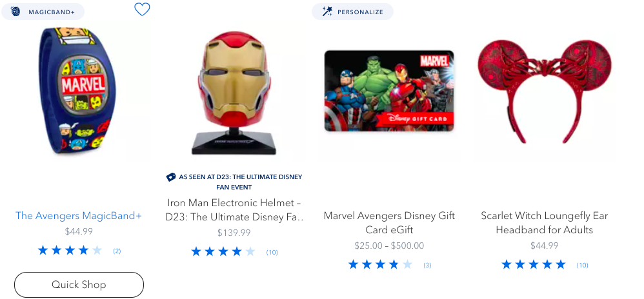Screen dimensions: 644x299
Task: Add Avengers MagicBand+ to wishlist heart
Action: 142,9
